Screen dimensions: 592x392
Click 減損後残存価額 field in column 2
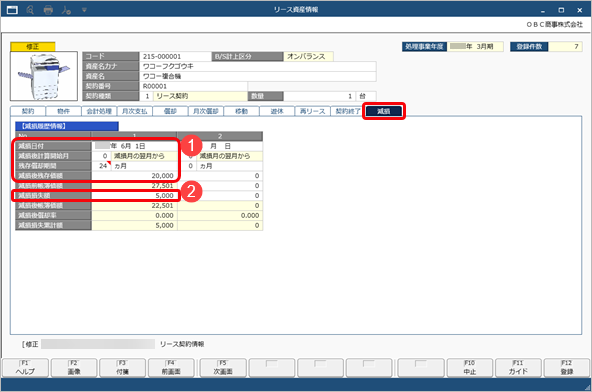(220, 176)
